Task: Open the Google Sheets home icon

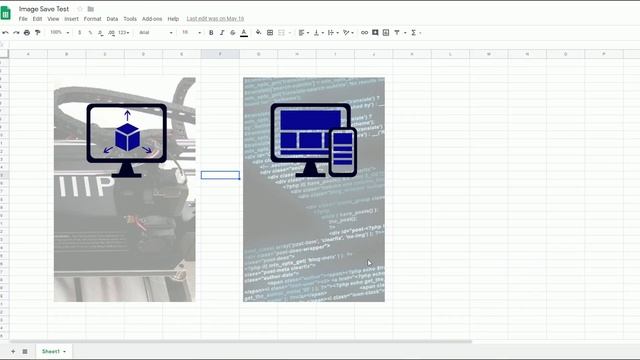Action: coord(6,13)
